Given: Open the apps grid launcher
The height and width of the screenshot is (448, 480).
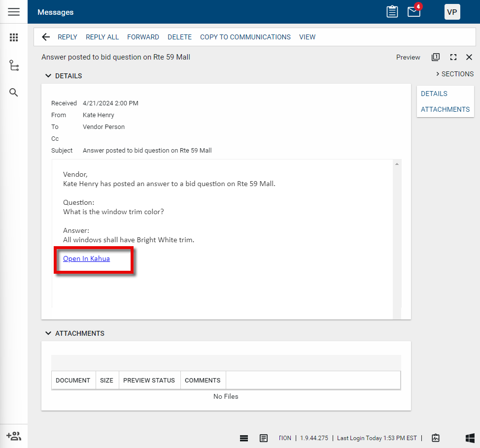Looking at the screenshot, I should (14, 37).
